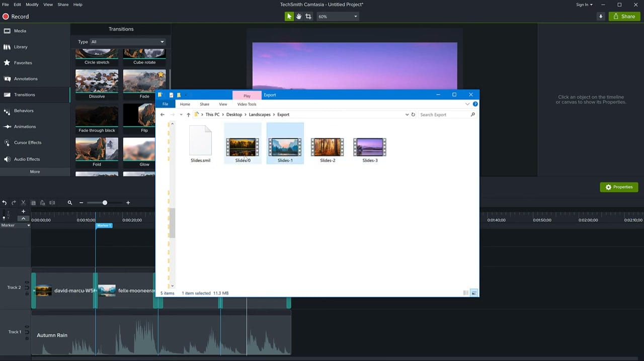Select the Pan tool above the canvas
This screenshot has width=644, height=361.
298,16
